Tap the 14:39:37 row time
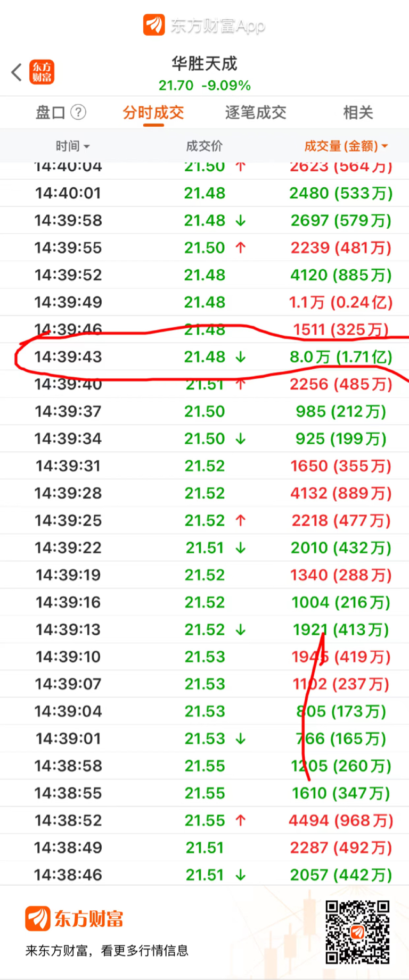 click(x=68, y=411)
